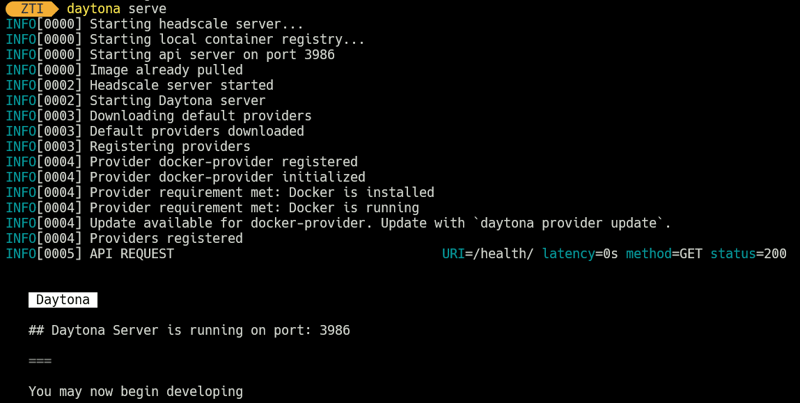The image size is (800, 403).
Task: Click the '===' separator text
Action: [x=40, y=361]
